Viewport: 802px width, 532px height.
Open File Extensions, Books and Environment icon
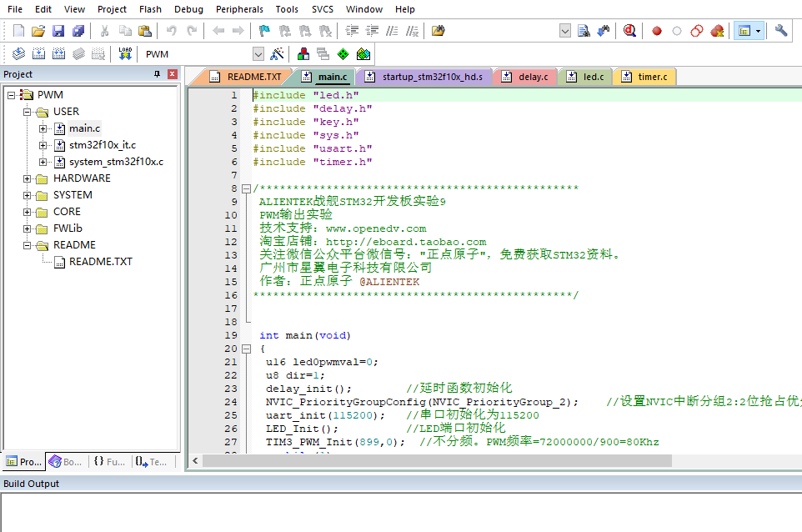[x=303, y=53]
